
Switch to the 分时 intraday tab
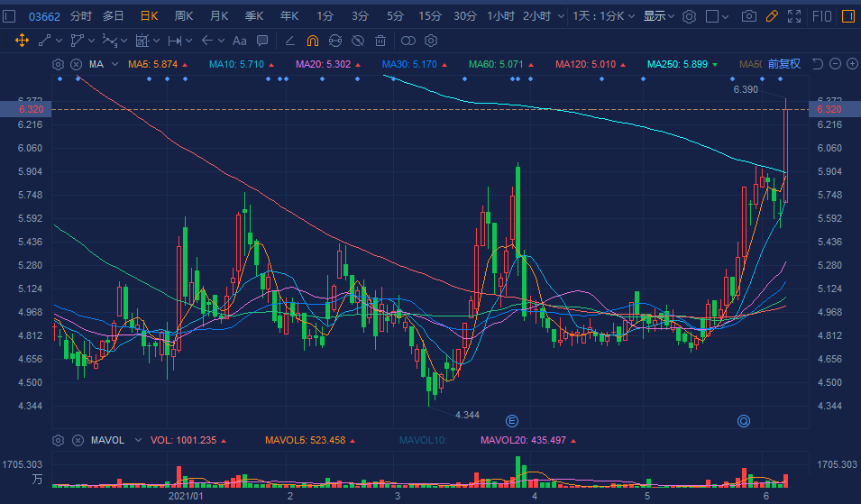coord(80,16)
